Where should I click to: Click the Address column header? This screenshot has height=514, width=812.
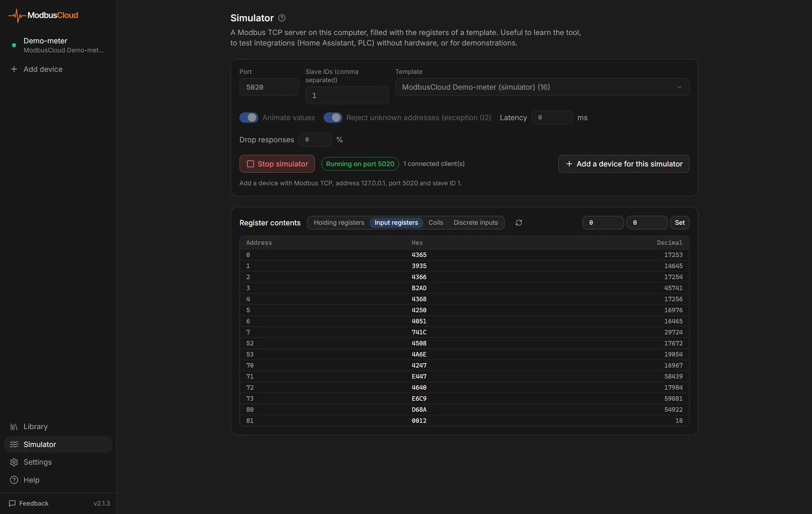(259, 243)
